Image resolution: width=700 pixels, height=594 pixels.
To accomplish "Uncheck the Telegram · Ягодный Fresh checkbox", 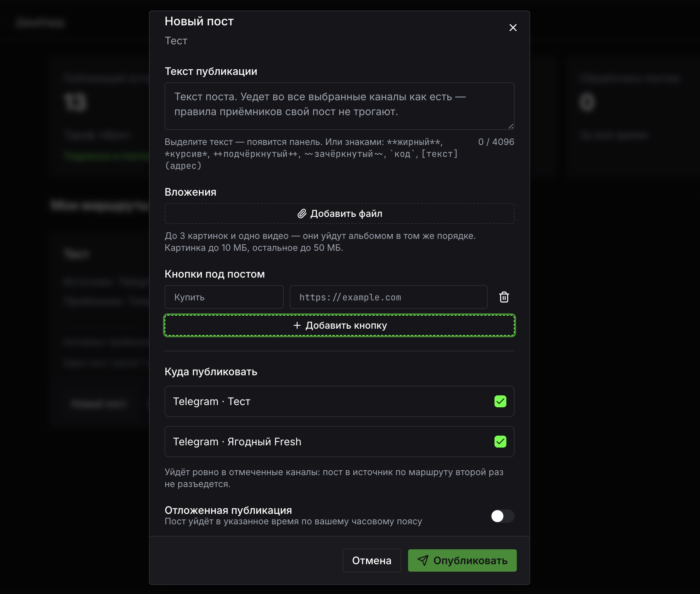I will click(500, 442).
